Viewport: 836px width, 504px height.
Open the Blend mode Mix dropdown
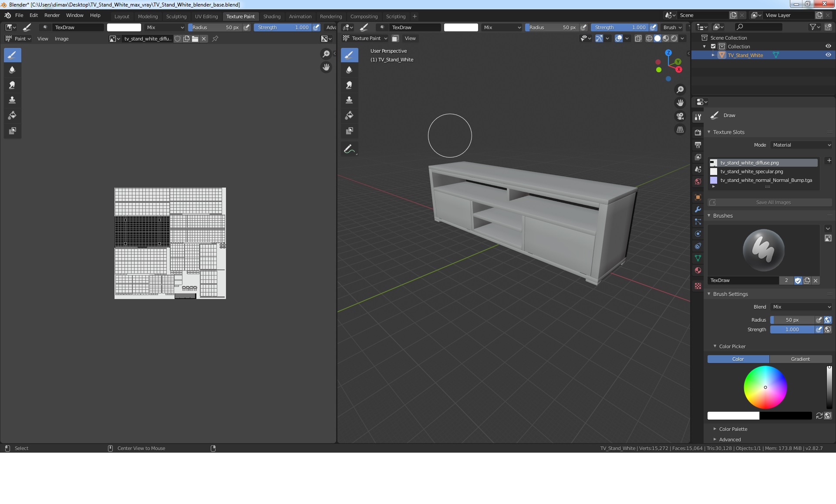pyautogui.click(x=801, y=307)
